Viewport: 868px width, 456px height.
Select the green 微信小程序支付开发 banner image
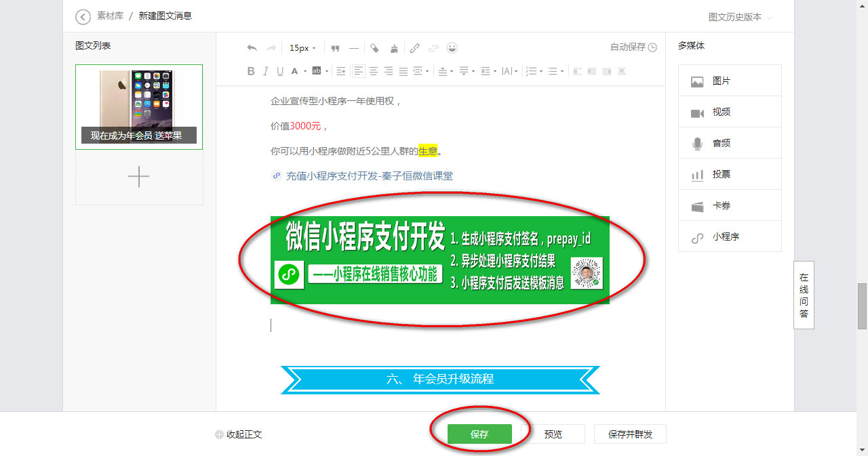point(440,260)
